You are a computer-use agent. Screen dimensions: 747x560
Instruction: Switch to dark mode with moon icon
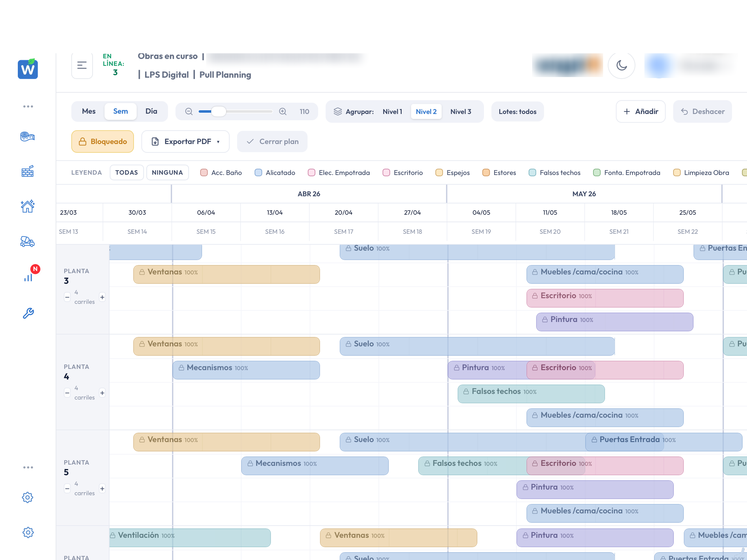[621, 65]
